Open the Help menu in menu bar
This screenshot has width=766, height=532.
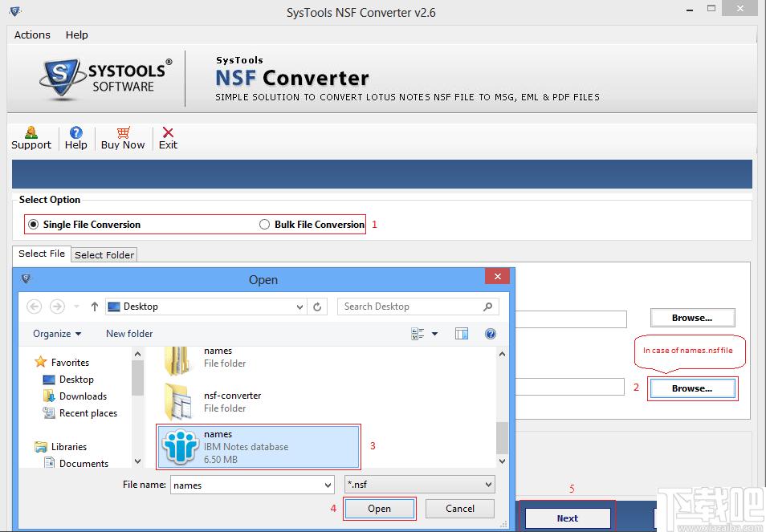click(x=77, y=35)
